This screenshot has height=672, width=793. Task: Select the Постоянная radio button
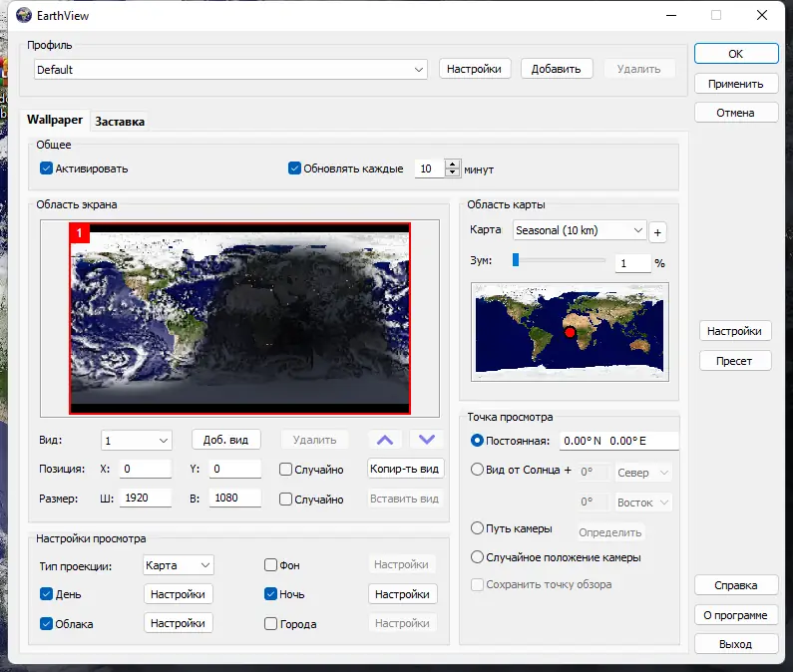477,441
